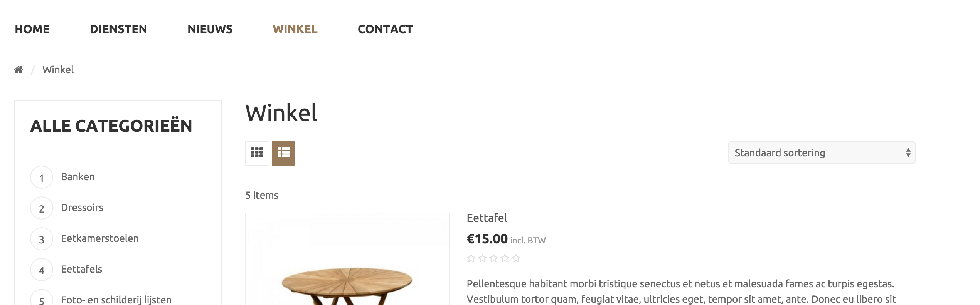This screenshot has width=980, height=305.
Task: Navigate to the Contact page
Action: tap(385, 29)
